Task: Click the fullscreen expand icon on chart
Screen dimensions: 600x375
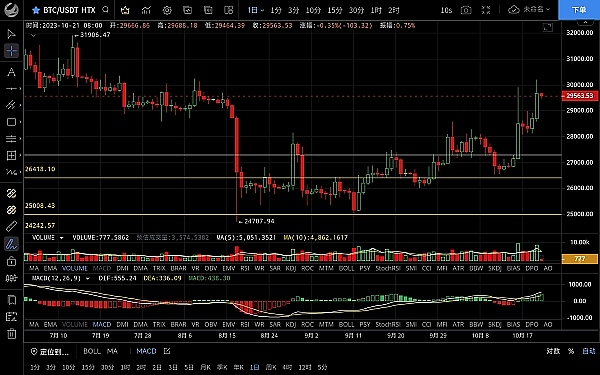Action: tap(548, 27)
